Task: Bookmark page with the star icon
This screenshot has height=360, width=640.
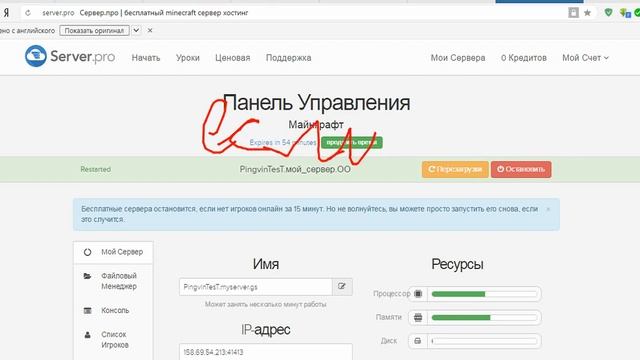Action: pos(587,13)
